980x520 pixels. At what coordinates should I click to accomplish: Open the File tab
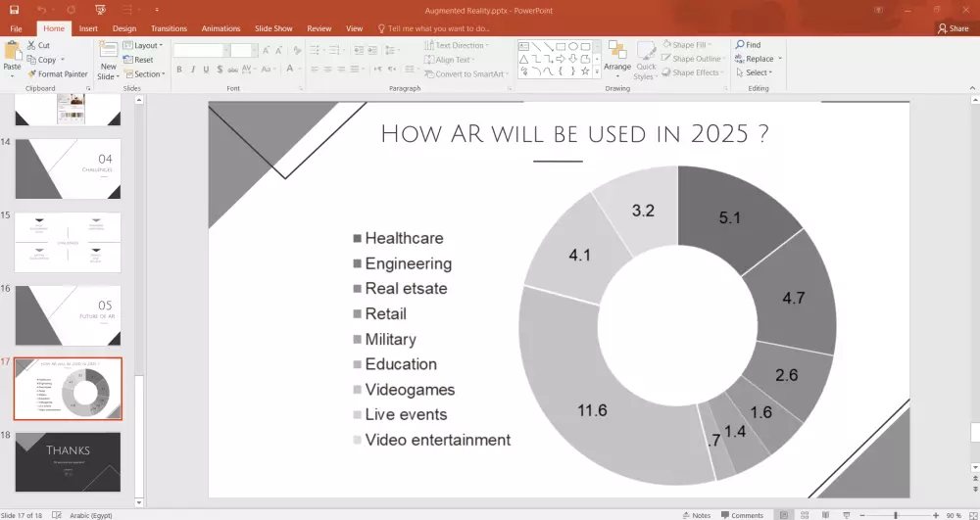click(x=16, y=28)
